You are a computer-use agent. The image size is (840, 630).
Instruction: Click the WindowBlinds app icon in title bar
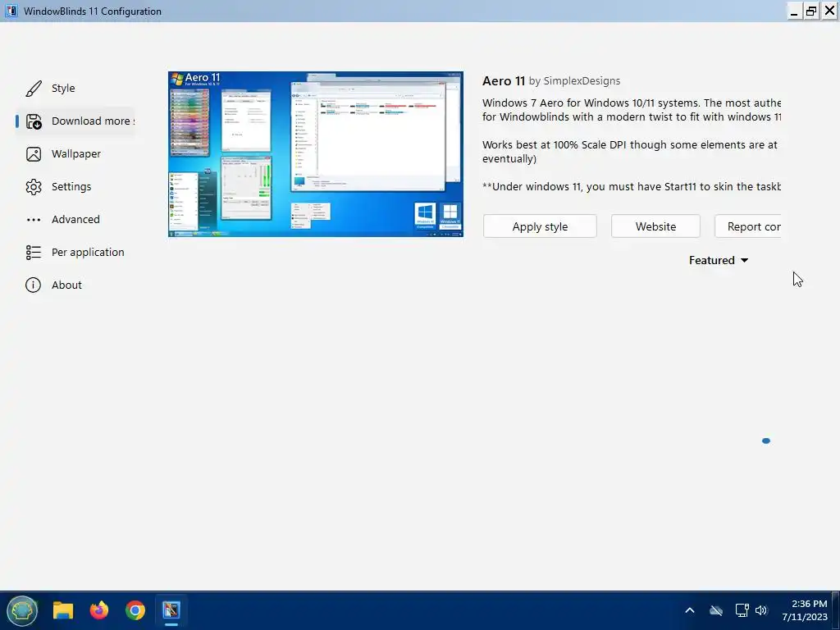pos(11,11)
